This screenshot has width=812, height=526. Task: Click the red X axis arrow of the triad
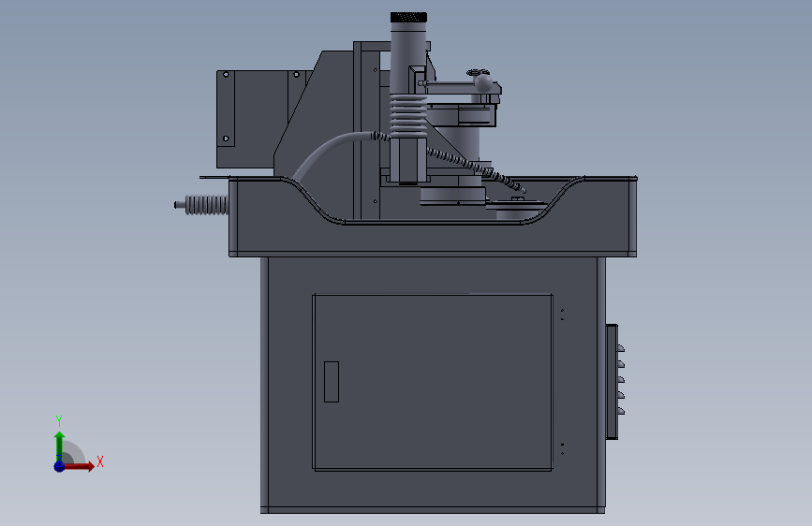(x=79, y=466)
